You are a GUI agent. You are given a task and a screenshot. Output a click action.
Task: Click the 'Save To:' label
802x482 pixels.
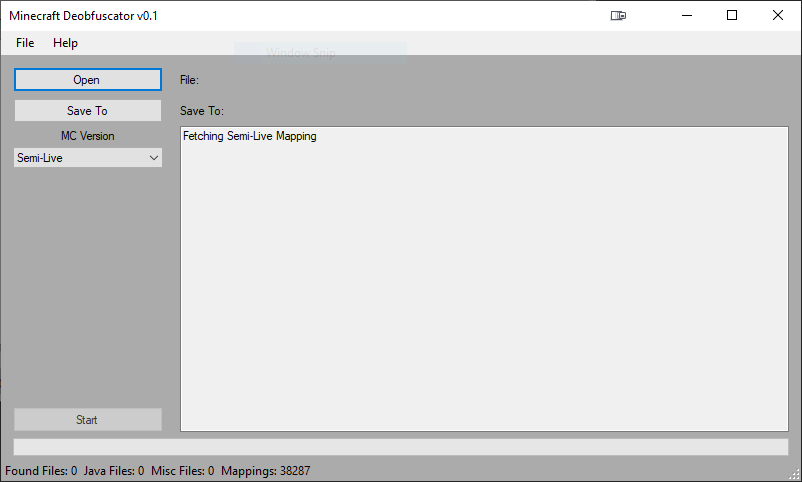point(202,111)
